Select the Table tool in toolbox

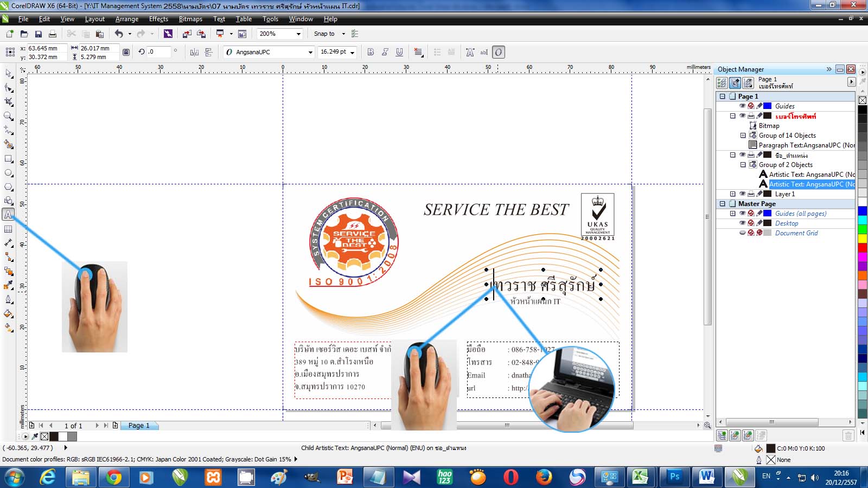click(x=8, y=229)
